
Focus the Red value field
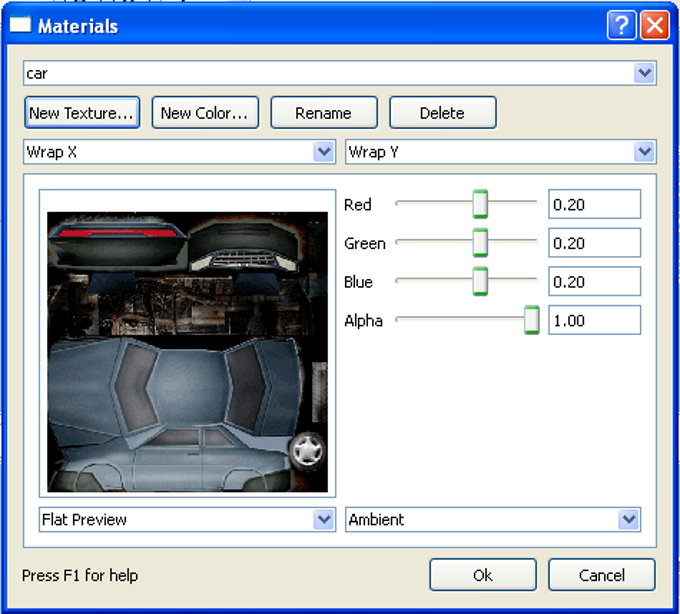pyautogui.click(x=595, y=204)
